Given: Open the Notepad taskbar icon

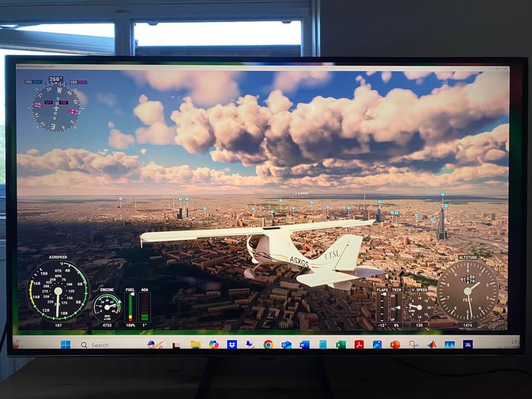Looking at the screenshot, I should click(x=323, y=345).
